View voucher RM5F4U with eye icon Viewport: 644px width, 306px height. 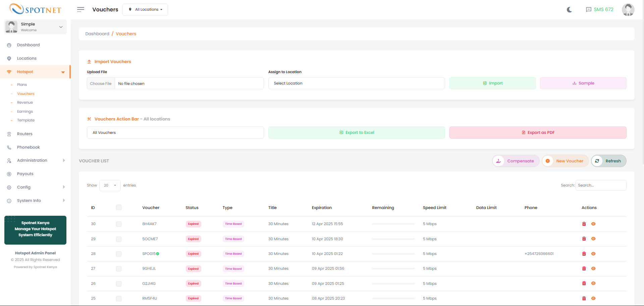[x=593, y=298]
